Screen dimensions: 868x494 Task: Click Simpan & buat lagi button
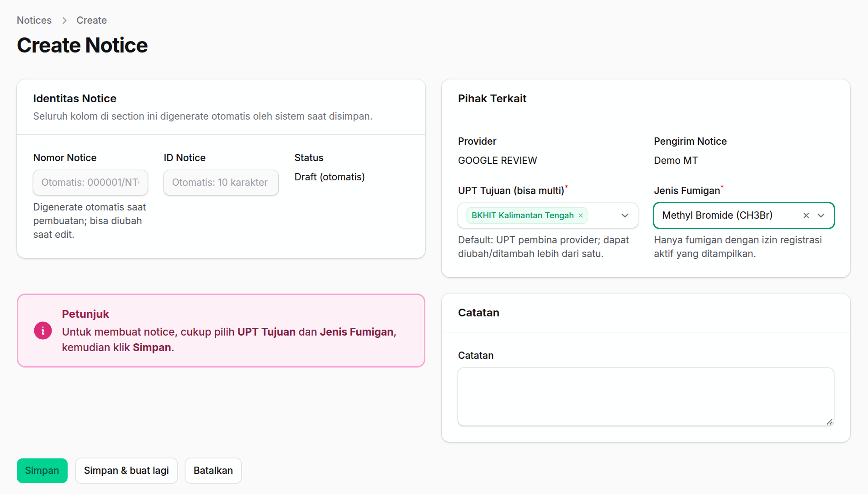[127, 471]
